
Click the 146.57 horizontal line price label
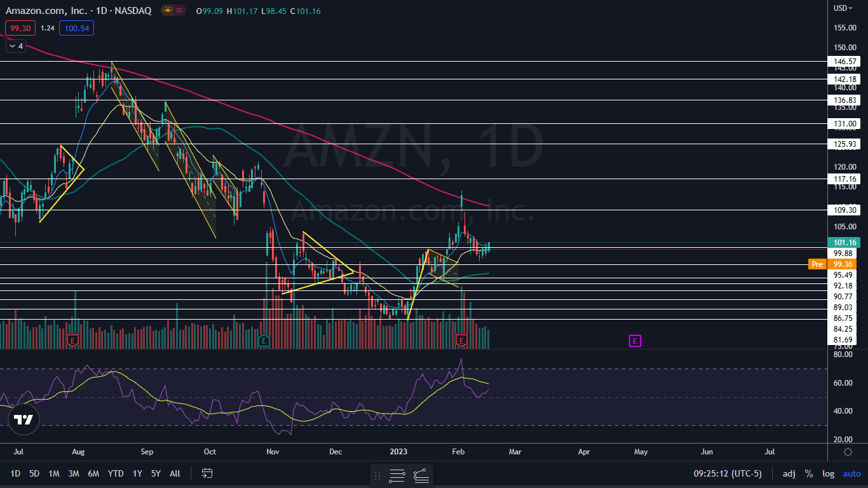point(843,62)
